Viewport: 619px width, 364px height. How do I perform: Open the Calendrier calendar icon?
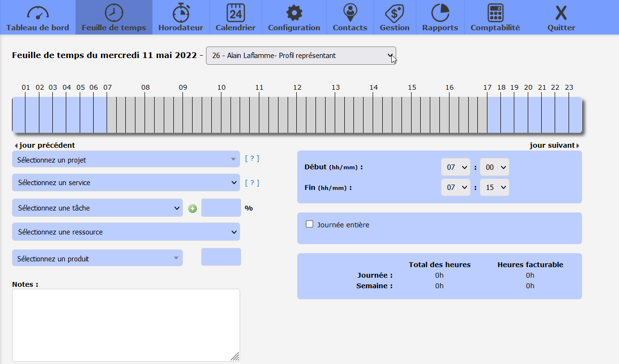click(x=235, y=12)
